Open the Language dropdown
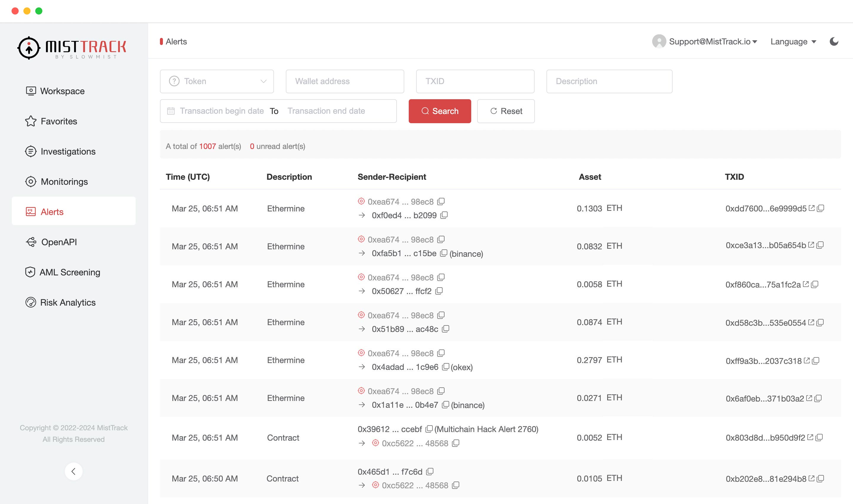The image size is (853, 504). (793, 41)
